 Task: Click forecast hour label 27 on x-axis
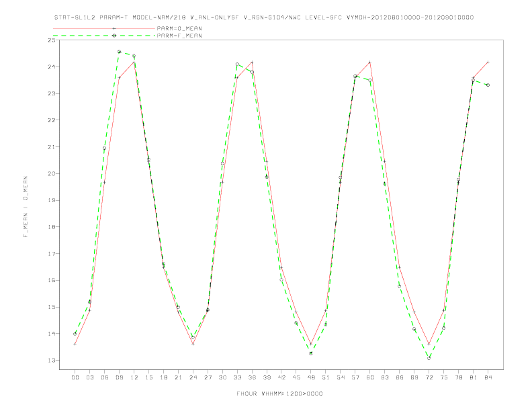[208, 377]
